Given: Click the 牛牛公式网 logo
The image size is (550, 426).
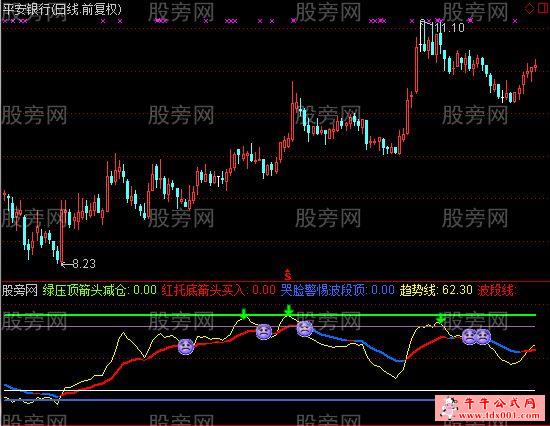Looking at the screenshot, I should [490, 408].
